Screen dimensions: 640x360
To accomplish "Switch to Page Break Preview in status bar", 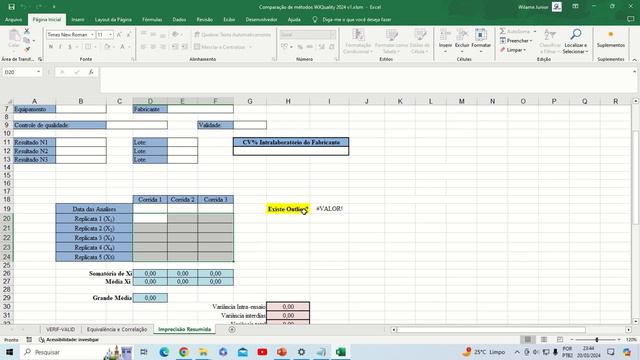I will click(560, 340).
